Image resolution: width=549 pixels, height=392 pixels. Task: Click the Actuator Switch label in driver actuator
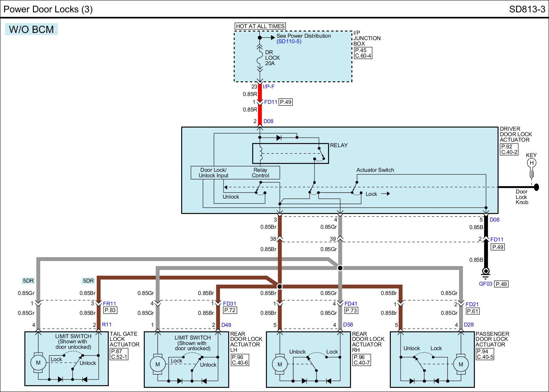(x=375, y=170)
